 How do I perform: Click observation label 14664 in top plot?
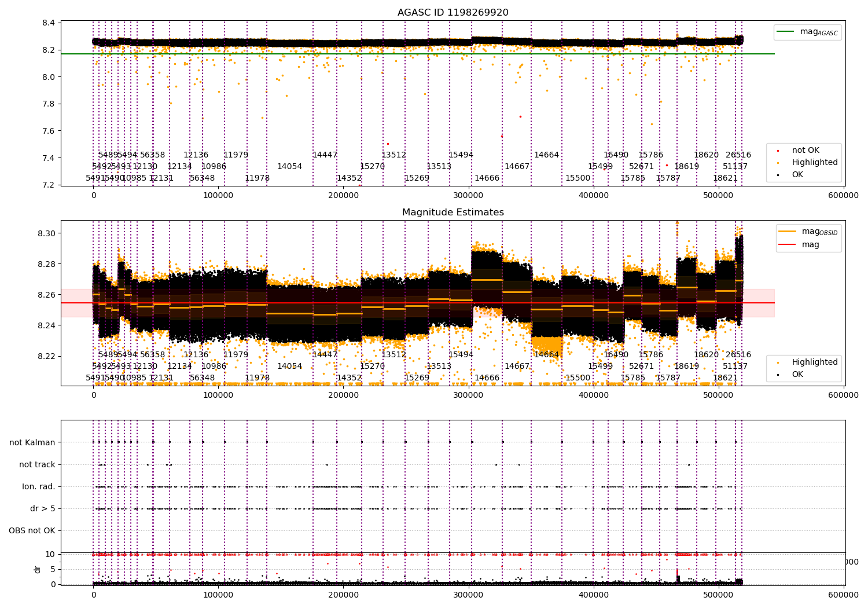[x=546, y=155]
